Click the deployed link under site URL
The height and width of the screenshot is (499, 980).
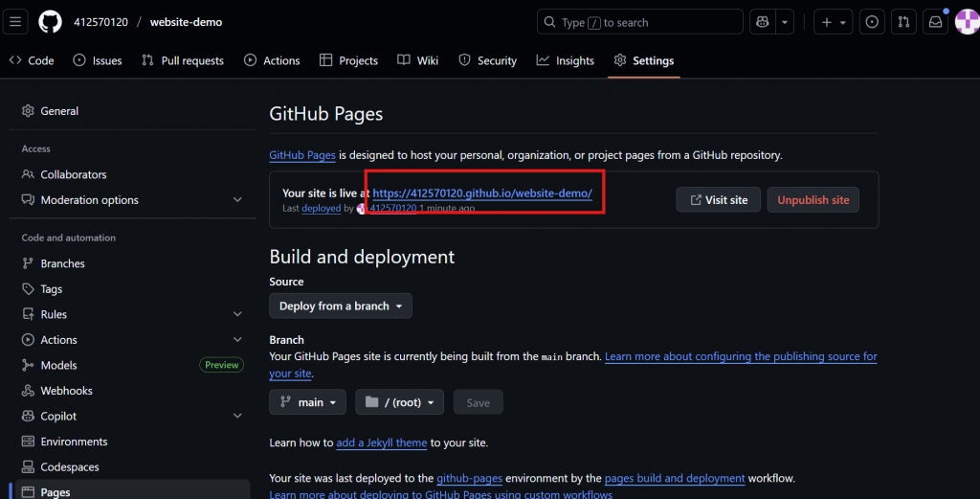[322, 208]
